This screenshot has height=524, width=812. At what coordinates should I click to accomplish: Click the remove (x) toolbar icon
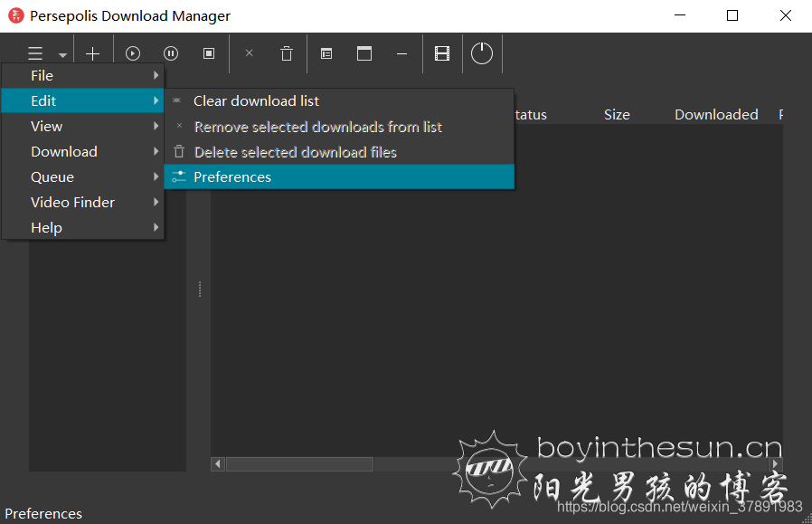pyautogui.click(x=249, y=52)
